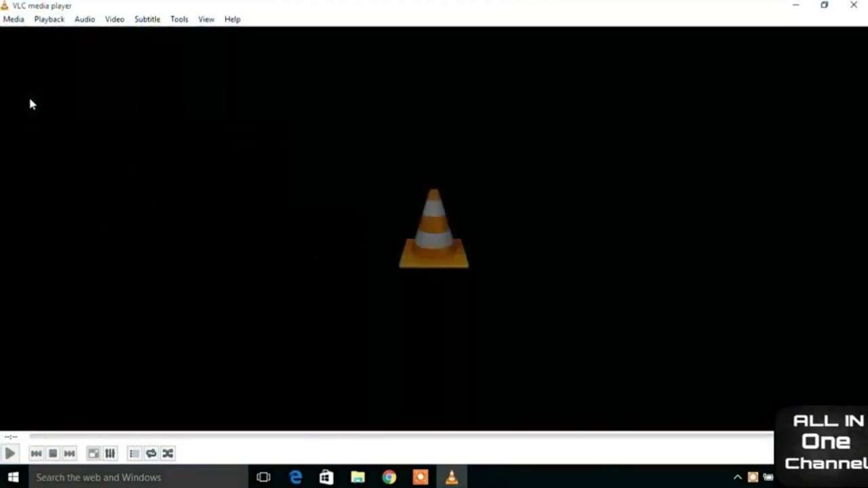Click the playback seek bar

pyautogui.click(x=400, y=436)
